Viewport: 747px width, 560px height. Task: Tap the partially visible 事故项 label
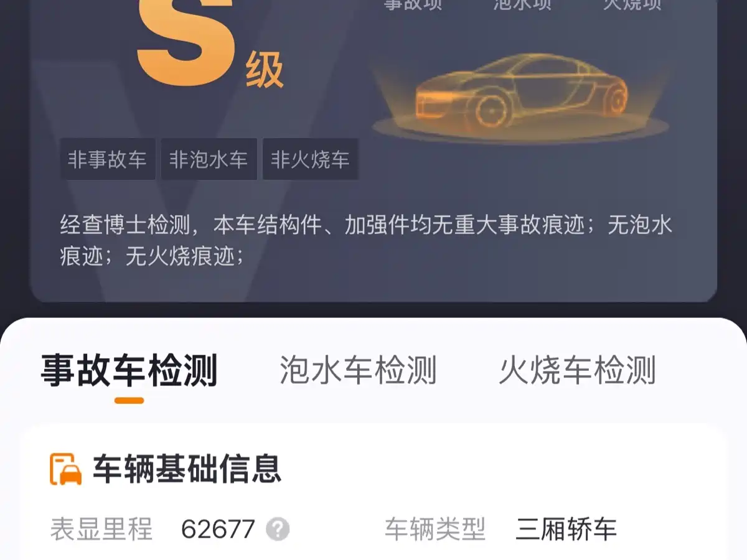413,5
